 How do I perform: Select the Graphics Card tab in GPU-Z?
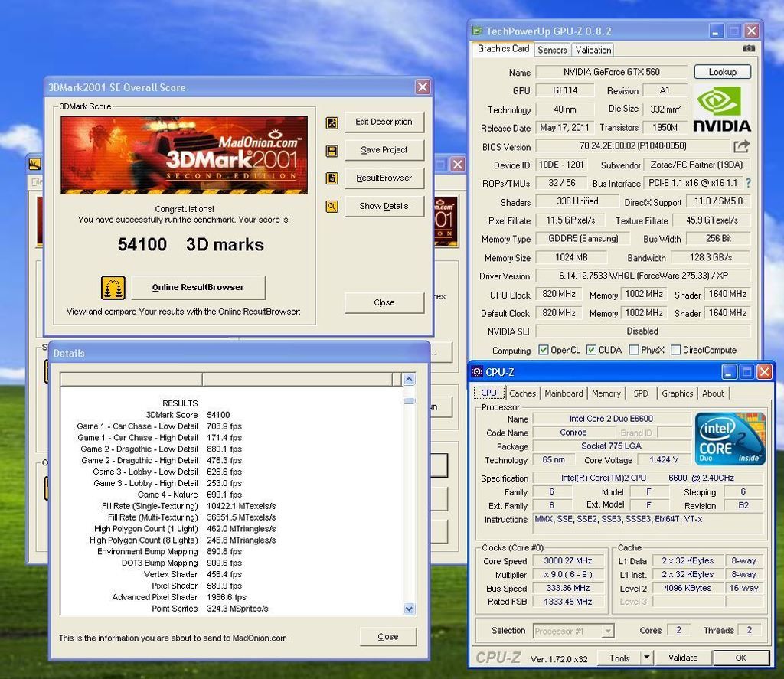503,48
